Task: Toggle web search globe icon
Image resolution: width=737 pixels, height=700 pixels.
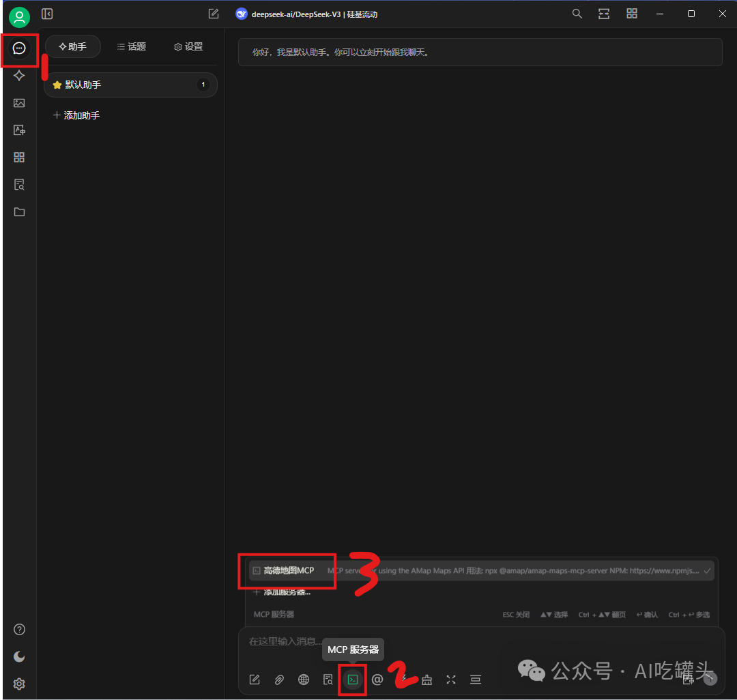Action: point(304,680)
